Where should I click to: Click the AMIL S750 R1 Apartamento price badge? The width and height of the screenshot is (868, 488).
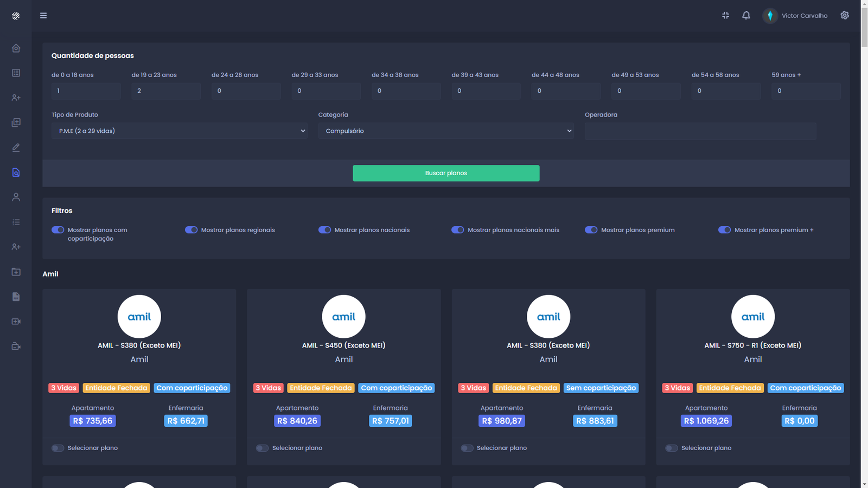(x=706, y=421)
